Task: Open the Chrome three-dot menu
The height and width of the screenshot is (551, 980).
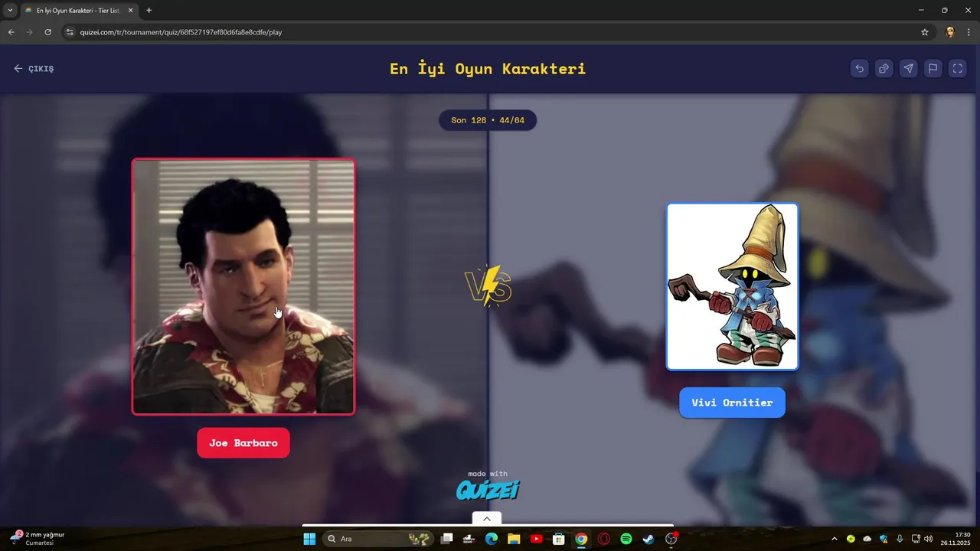Action: [969, 32]
